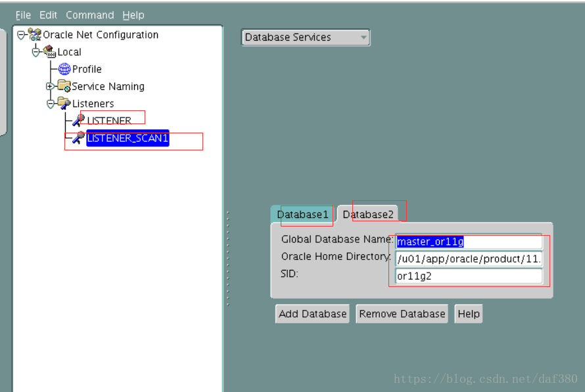Click the SID input field
This screenshot has height=392, width=585.
coord(469,276)
